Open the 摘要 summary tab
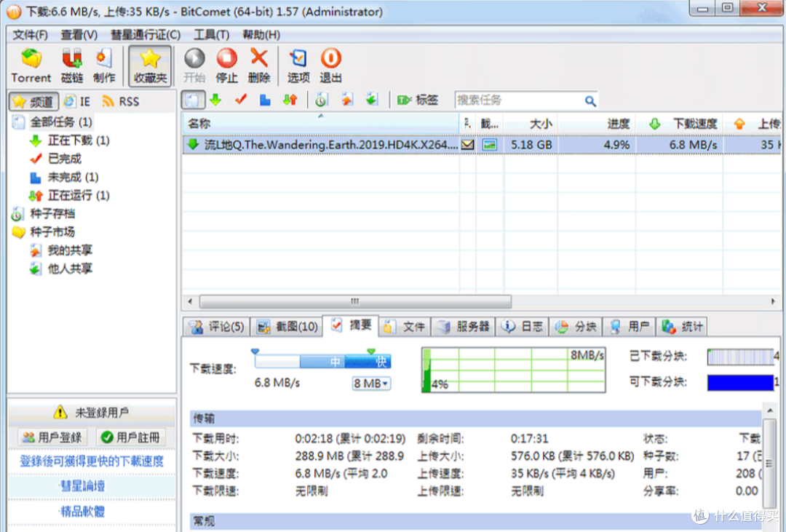The height and width of the screenshot is (532, 786). tap(351, 325)
